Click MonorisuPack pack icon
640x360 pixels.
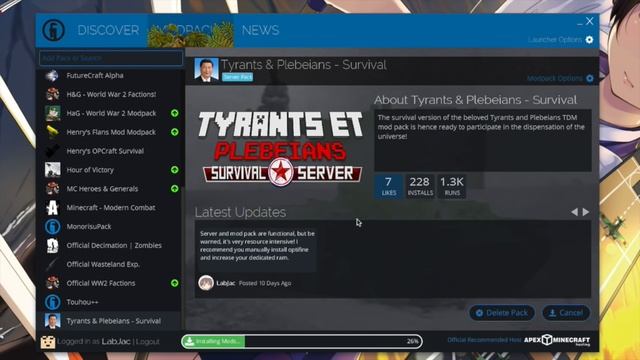52,227
